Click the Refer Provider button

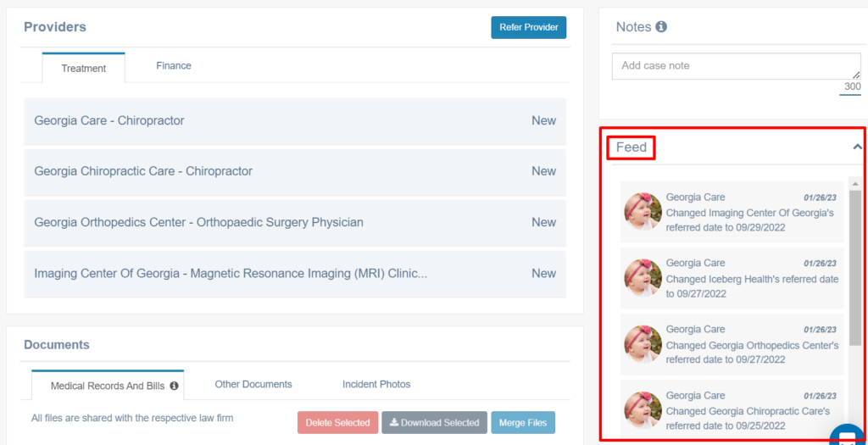(x=529, y=27)
